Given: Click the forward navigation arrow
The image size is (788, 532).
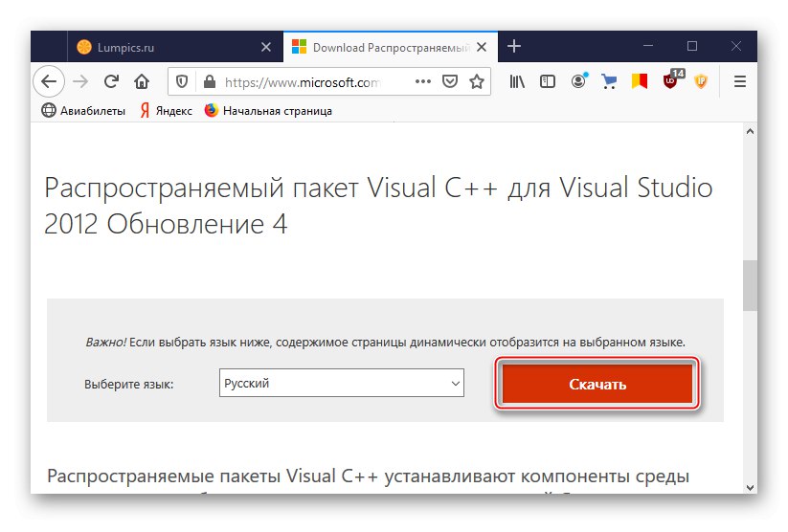Looking at the screenshot, I should (80, 81).
